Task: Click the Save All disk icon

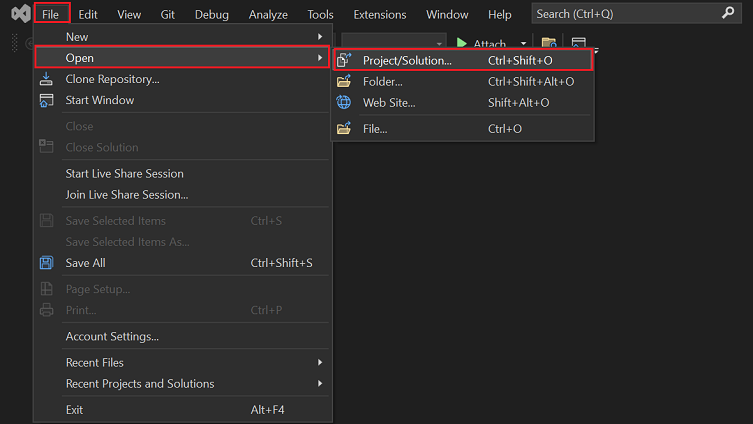Action: (x=46, y=263)
